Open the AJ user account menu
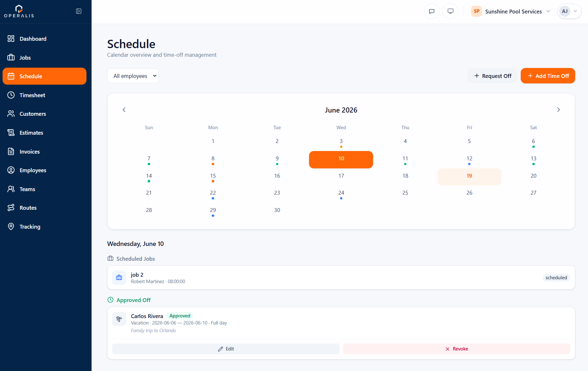The height and width of the screenshot is (371, 588). (569, 11)
